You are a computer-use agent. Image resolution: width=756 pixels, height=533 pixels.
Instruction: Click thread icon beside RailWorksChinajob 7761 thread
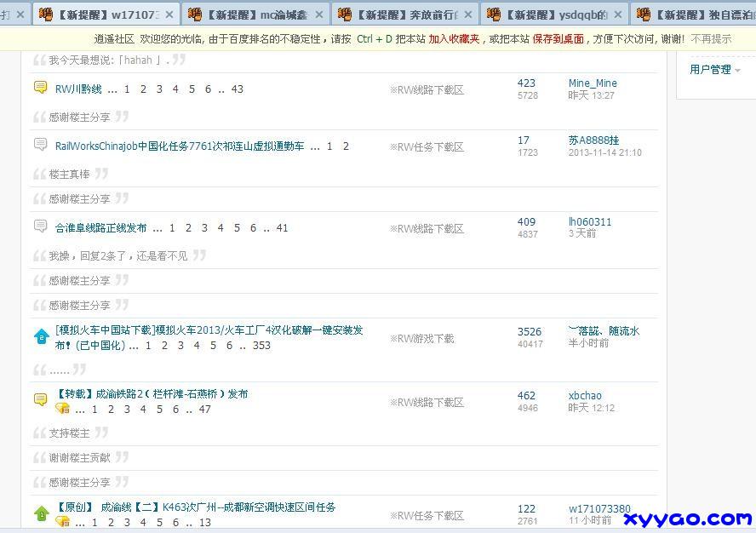[40, 145]
